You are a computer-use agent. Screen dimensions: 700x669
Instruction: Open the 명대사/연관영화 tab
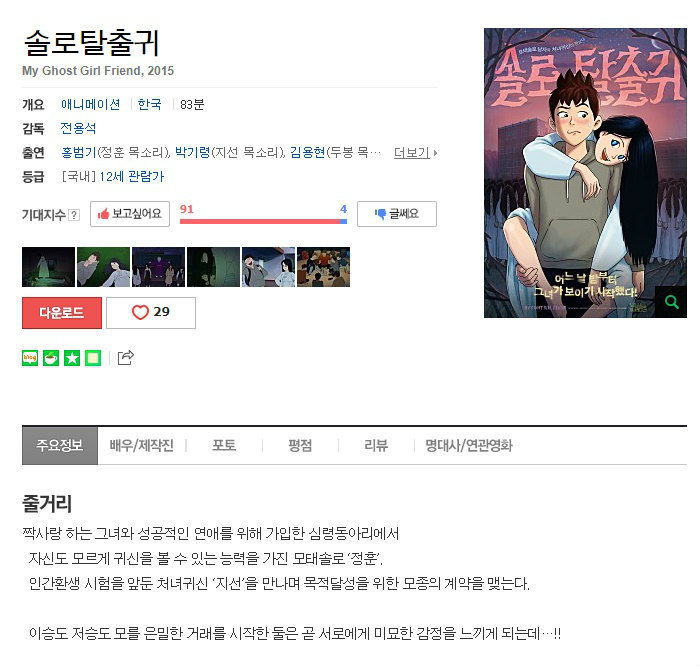coord(469,445)
